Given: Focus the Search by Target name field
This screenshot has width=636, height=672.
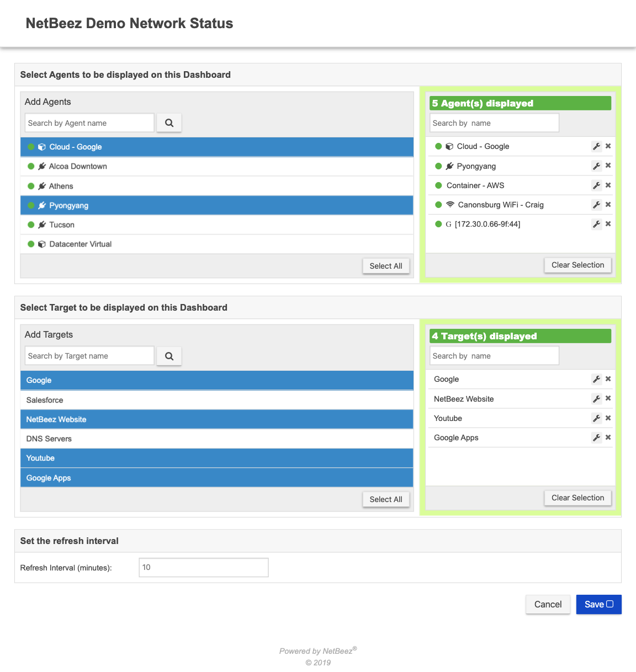Looking at the screenshot, I should 89,356.
